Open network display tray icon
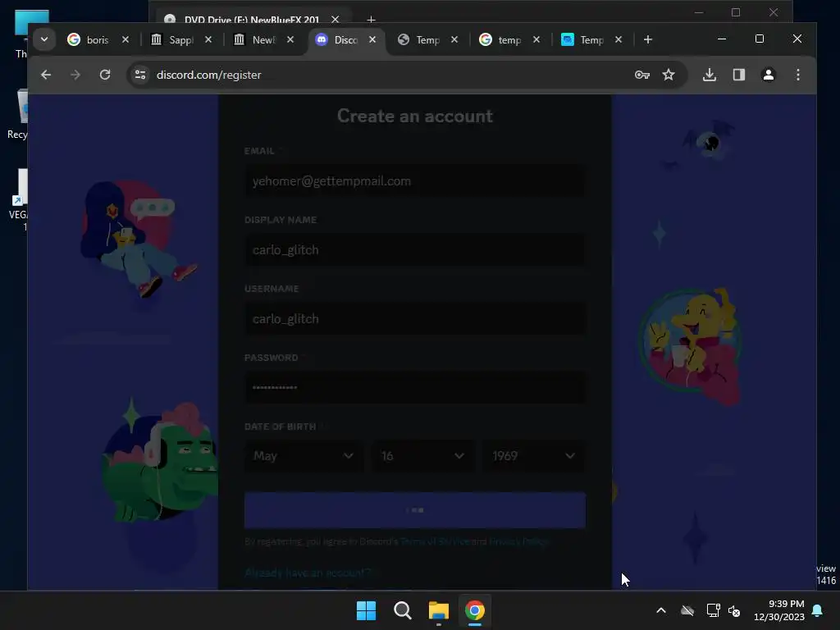Image resolution: width=840 pixels, height=630 pixels. [713, 610]
